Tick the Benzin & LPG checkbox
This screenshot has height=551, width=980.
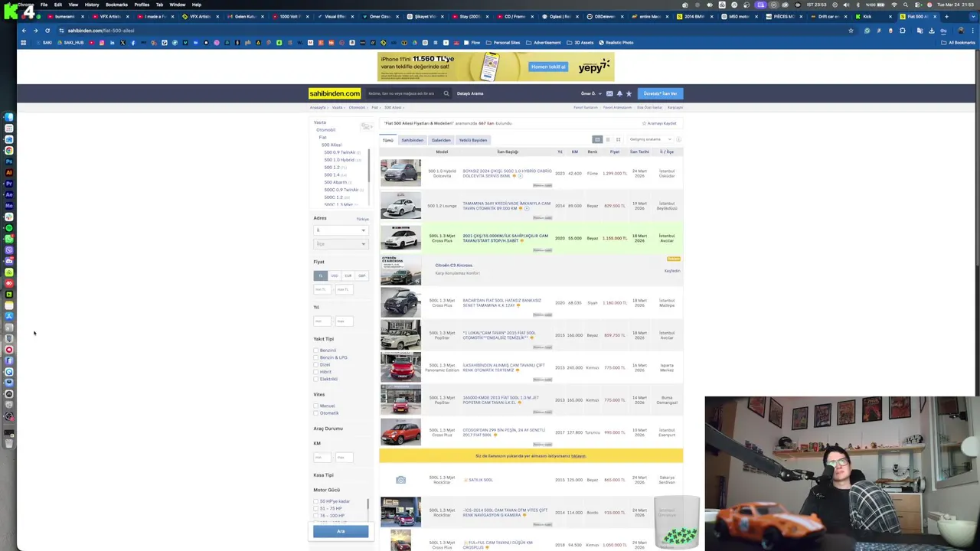click(x=315, y=357)
